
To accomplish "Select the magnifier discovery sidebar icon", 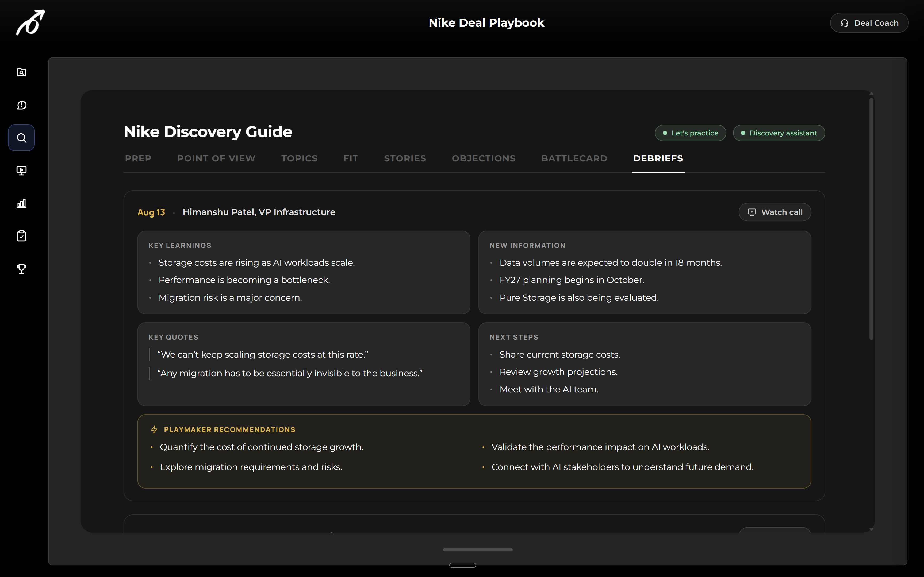I will click(21, 138).
